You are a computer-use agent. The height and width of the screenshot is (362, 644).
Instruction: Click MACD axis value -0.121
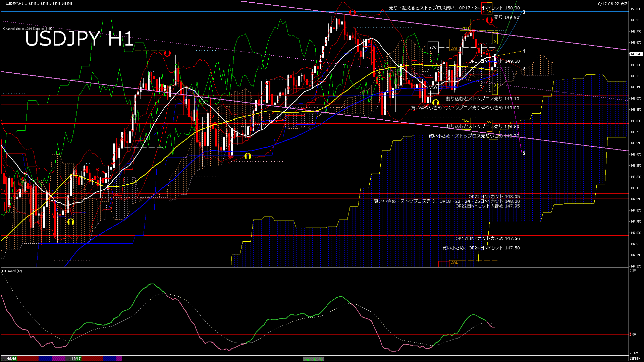[x=634, y=353]
